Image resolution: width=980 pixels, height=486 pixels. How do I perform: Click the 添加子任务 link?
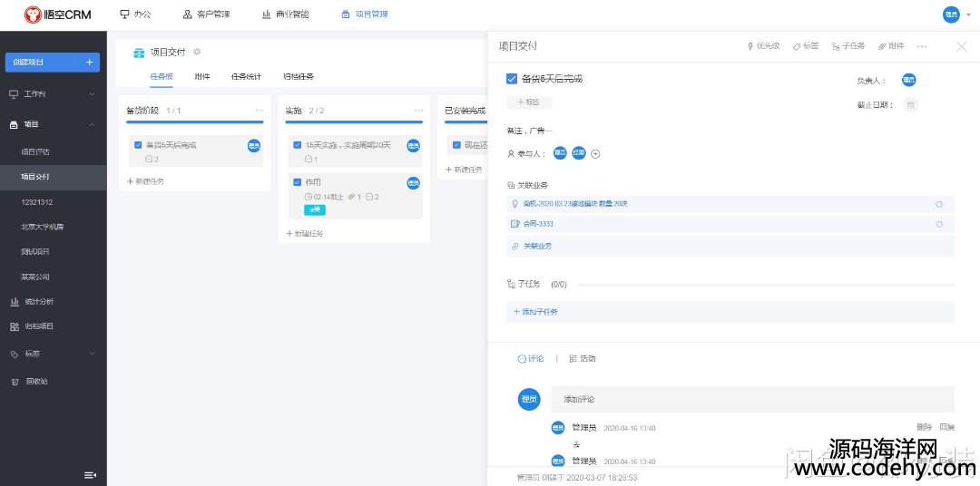click(x=536, y=312)
